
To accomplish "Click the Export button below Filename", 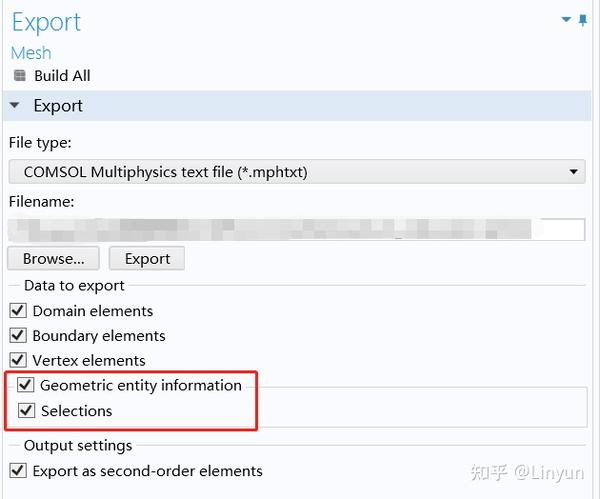I will pyautogui.click(x=147, y=259).
